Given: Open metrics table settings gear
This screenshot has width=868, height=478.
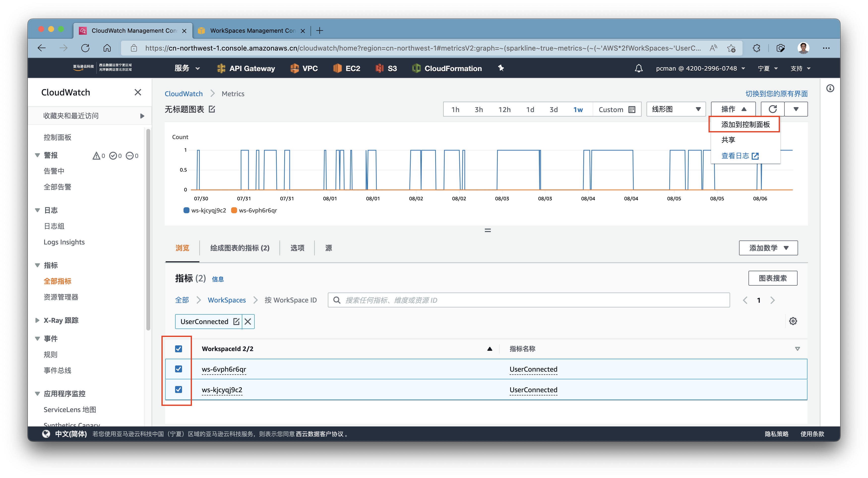Looking at the screenshot, I should click(793, 321).
